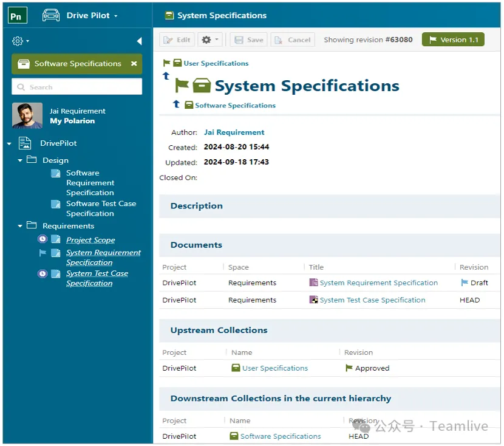Click the Design folder icon
This screenshot has width=504, height=446.
[x=31, y=159]
